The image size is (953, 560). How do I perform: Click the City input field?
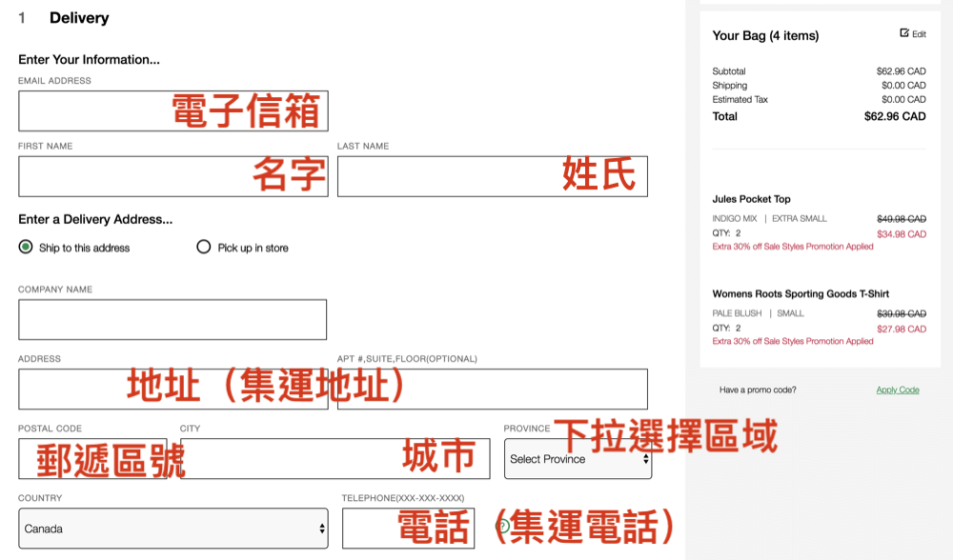click(286, 458)
